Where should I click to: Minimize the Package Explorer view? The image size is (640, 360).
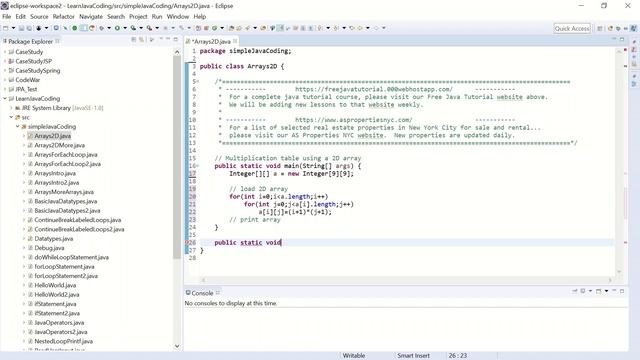click(x=168, y=39)
